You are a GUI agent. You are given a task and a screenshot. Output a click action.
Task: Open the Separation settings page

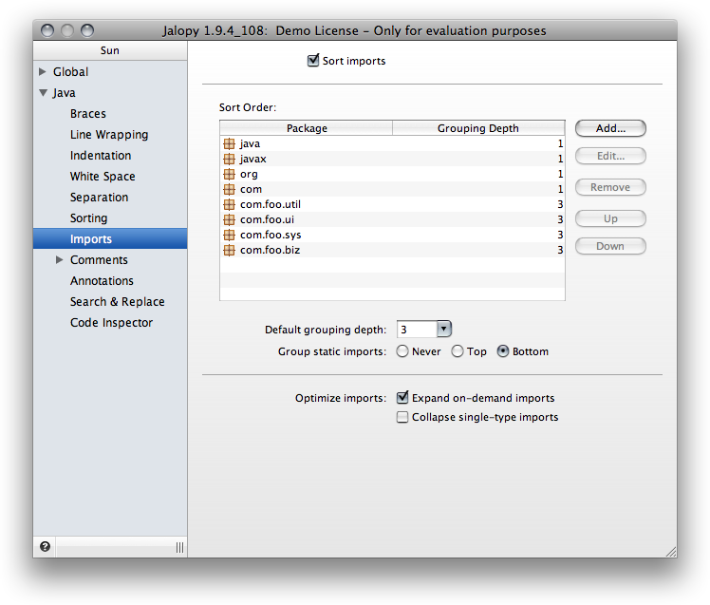click(99, 197)
